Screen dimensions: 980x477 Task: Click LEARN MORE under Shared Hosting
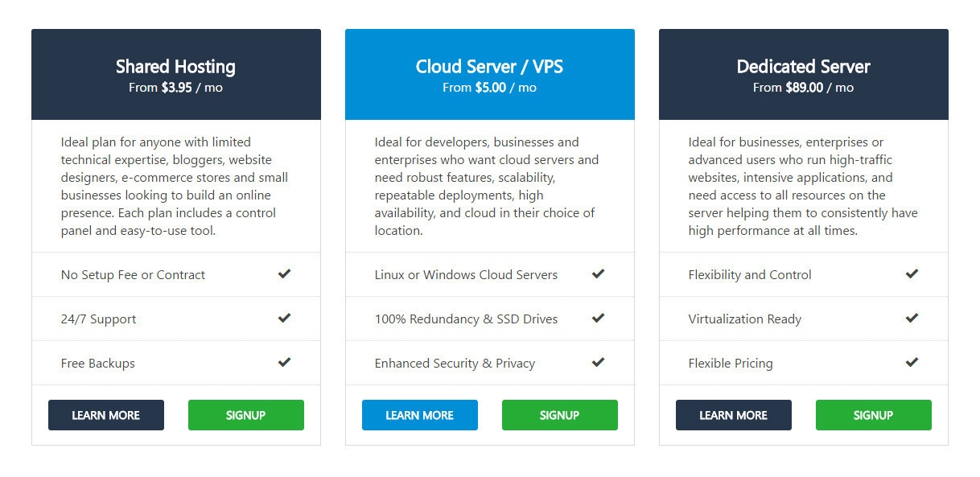105,415
